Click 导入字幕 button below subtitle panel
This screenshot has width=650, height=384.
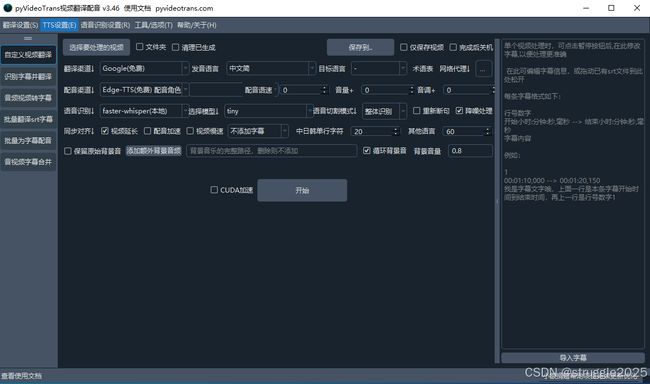tap(573, 357)
